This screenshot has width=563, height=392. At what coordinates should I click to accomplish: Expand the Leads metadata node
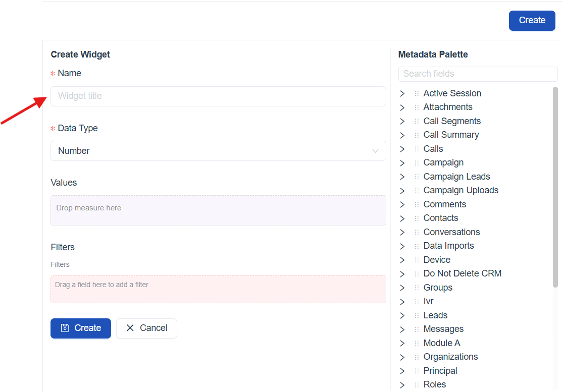(x=402, y=316)
